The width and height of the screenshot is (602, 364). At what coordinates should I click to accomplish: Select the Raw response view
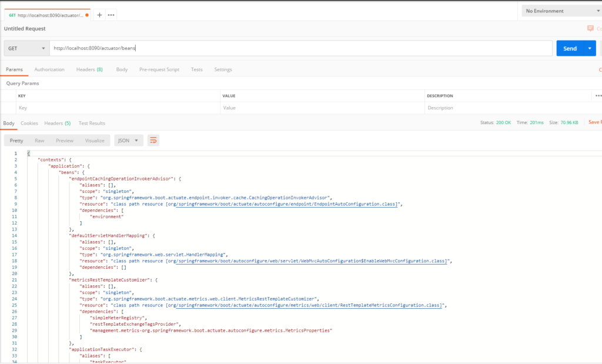coord(39,141)
